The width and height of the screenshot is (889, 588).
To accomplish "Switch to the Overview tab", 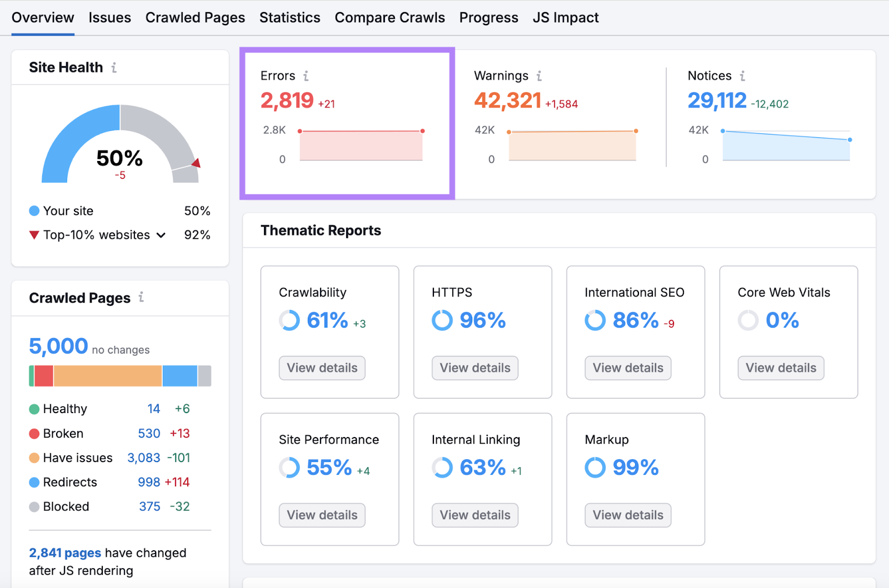I will click(x=43, y=18).
